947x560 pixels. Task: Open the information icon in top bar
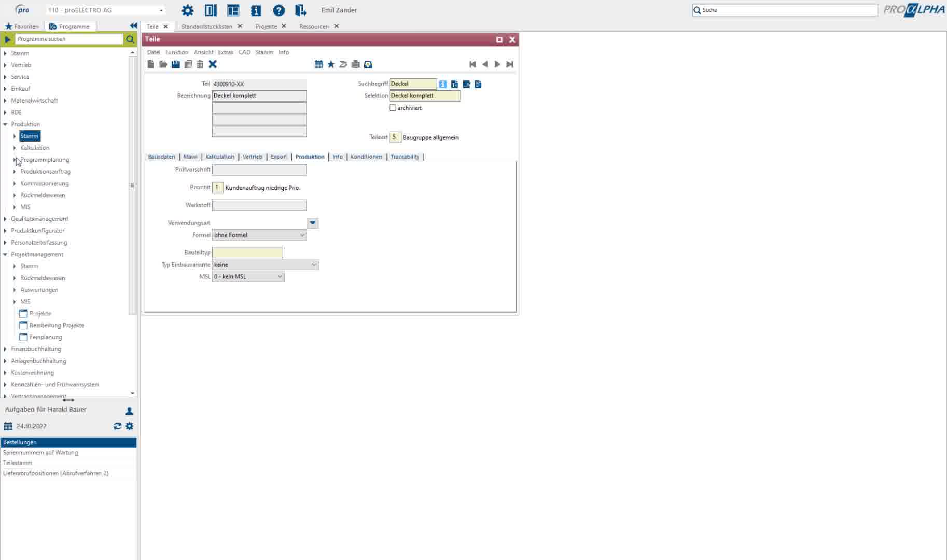pos(256,10)
